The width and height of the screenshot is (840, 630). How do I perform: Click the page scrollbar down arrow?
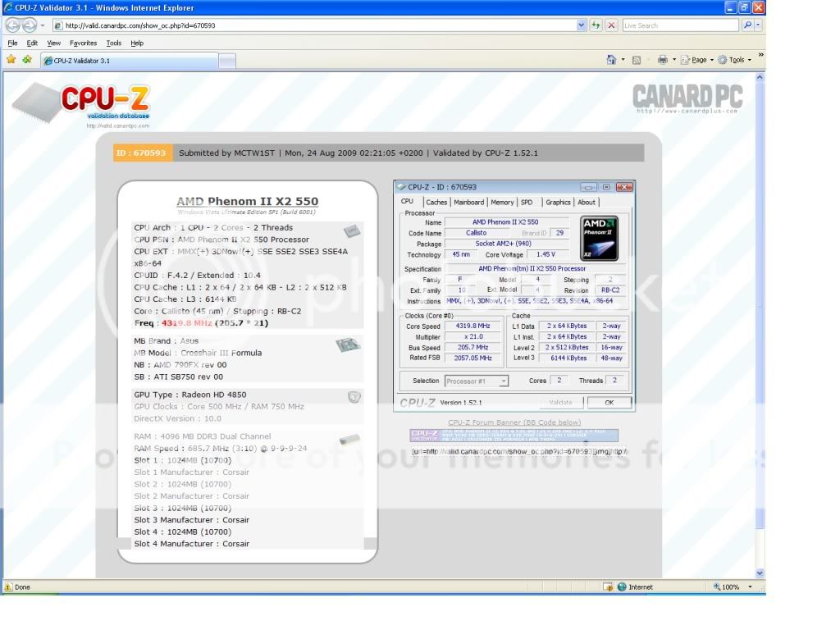760,573
